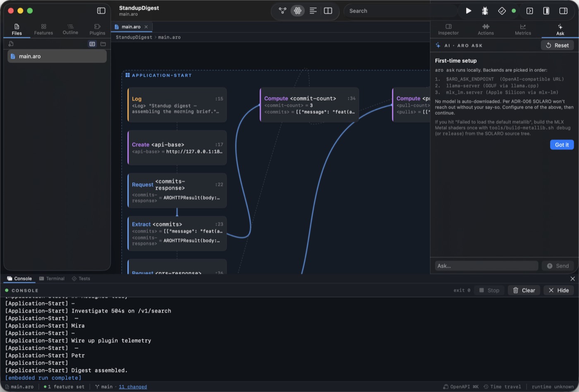
Task: Toggle the bottom console panel icon
Action: pos(529,11)
